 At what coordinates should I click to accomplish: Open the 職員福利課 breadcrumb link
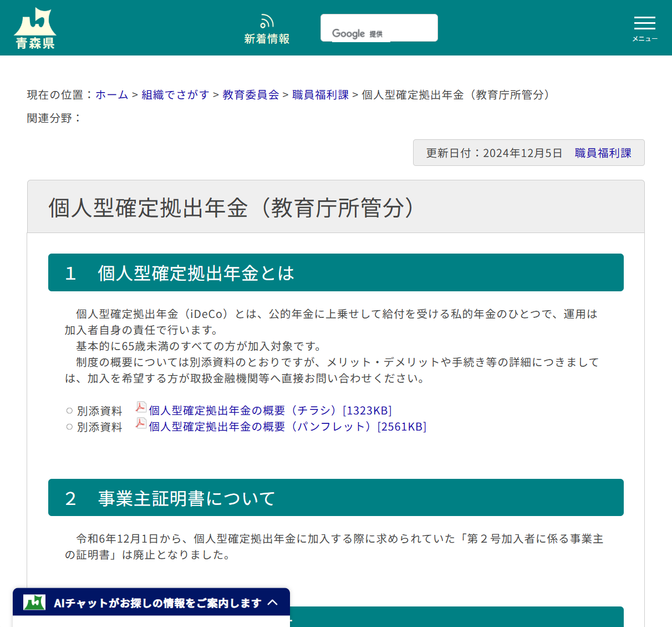coord(320,95)
